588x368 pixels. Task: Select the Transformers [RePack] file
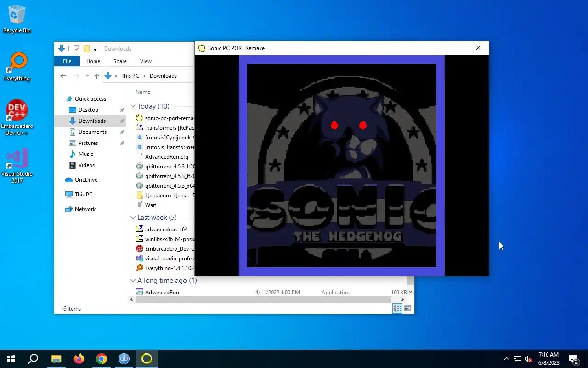point(165,128)
